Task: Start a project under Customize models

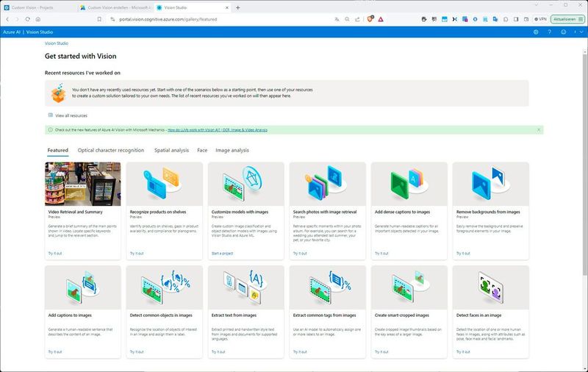Action: pyautogui.click(x=223, y=254)
